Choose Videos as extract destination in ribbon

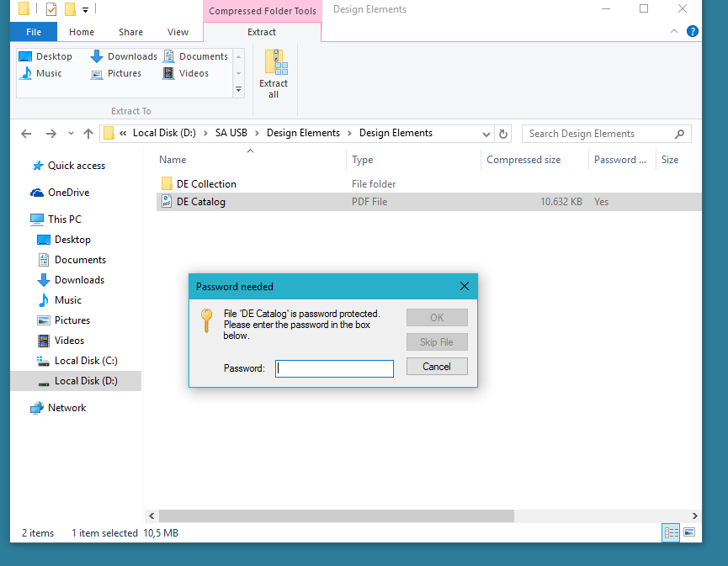pyautogui.click(x=185, y=73)
